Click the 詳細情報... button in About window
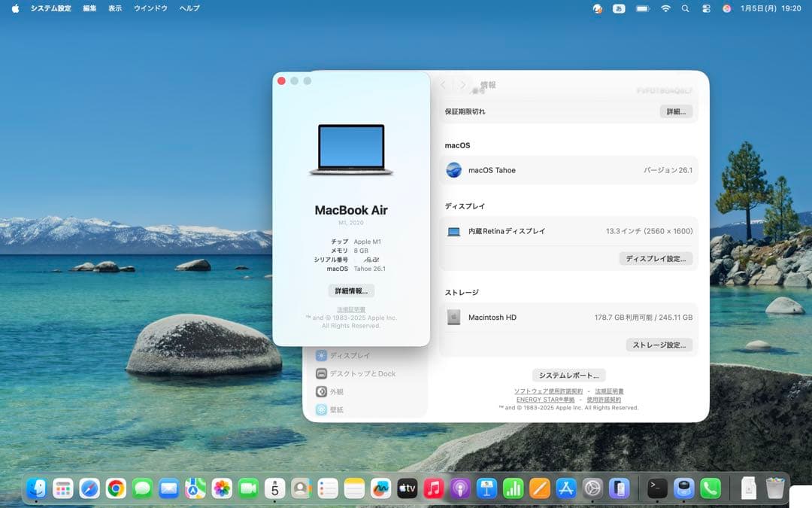 [351, 291]
